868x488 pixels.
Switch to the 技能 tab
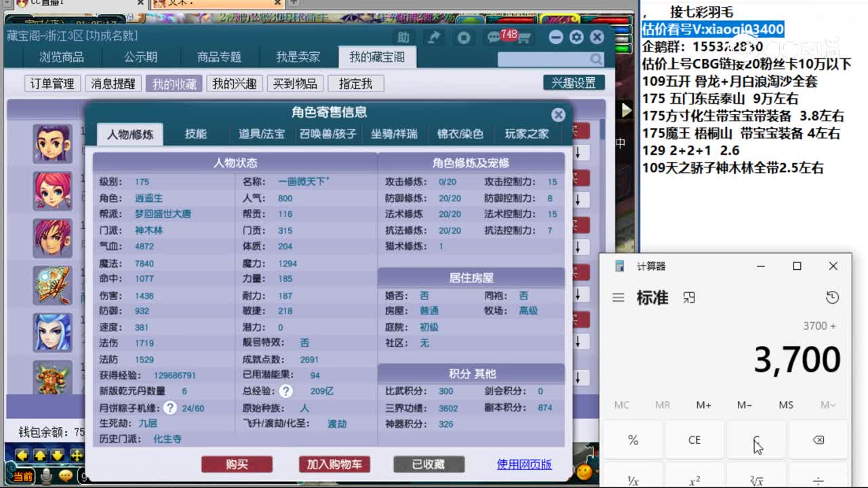[x=195, y=134]
